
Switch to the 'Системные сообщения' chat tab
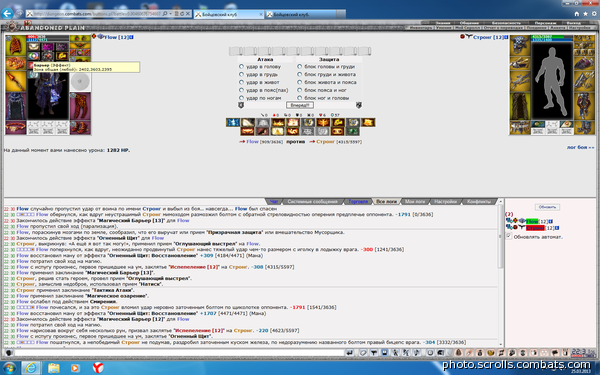[x=312, y=201]
